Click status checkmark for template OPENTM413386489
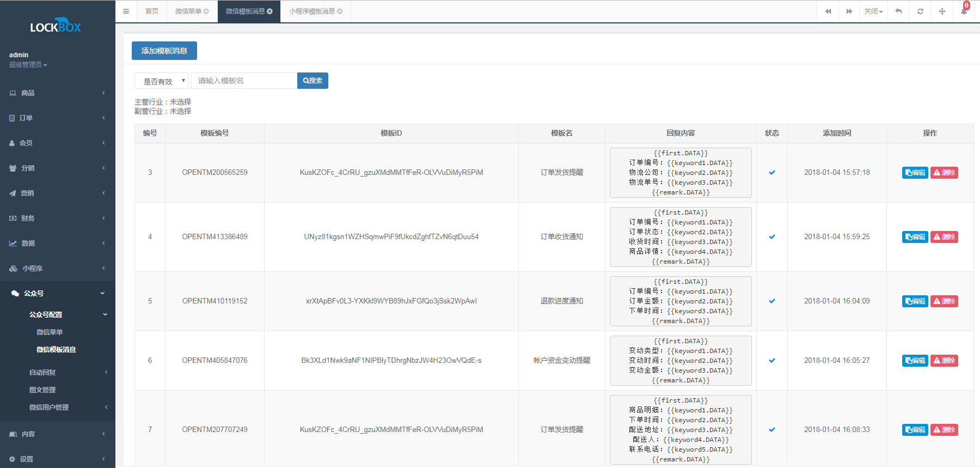This screenshot has width=980, height=468. pos(772,237)
